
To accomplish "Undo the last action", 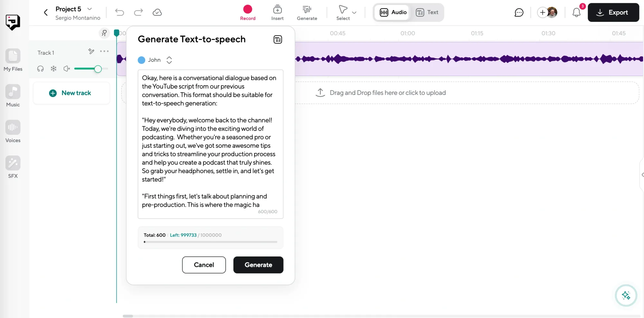I will 119,13.
